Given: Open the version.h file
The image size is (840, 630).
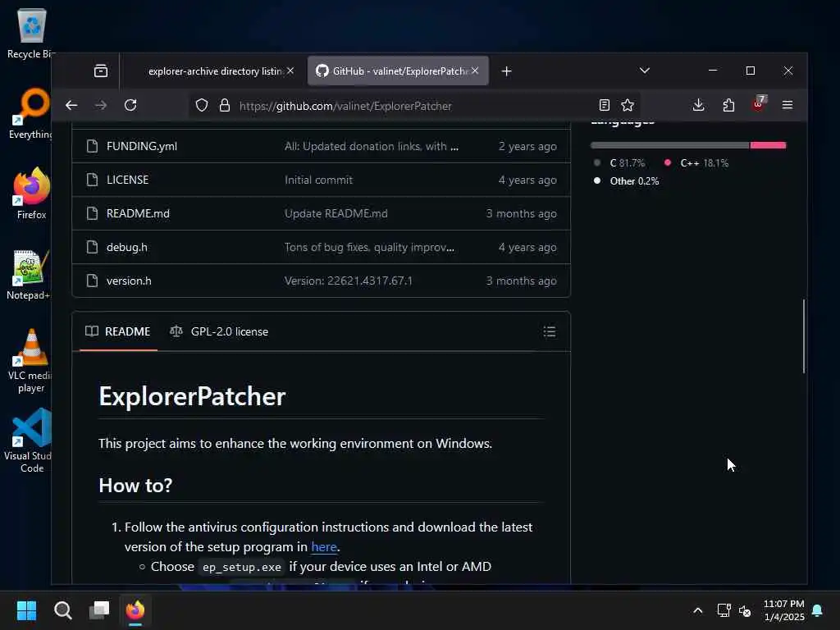Looking at the screenshot, I should [129, 281].
